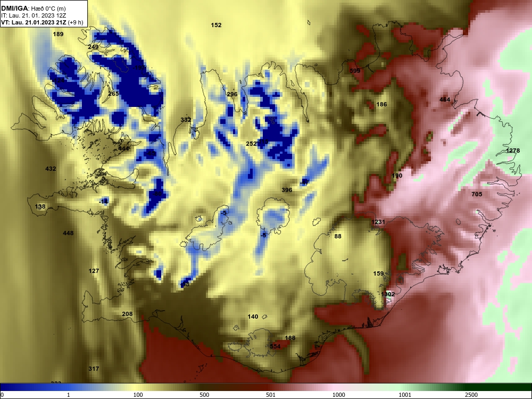Select the -17 negative value
Image resolution: width=532 pixels, height=399 pixels.
(x=304, y=182)
